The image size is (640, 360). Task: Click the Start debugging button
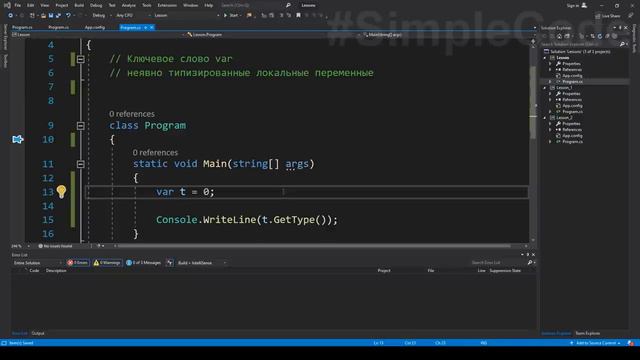[x=231, y=16]
